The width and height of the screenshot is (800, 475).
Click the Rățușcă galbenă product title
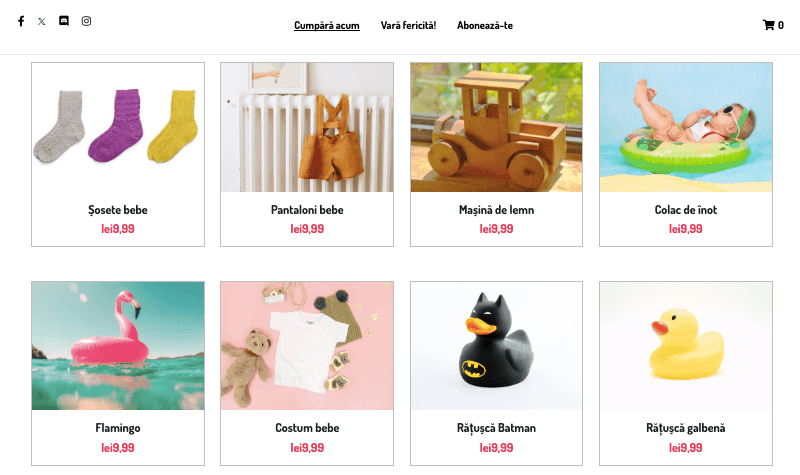tap(686, 428)
